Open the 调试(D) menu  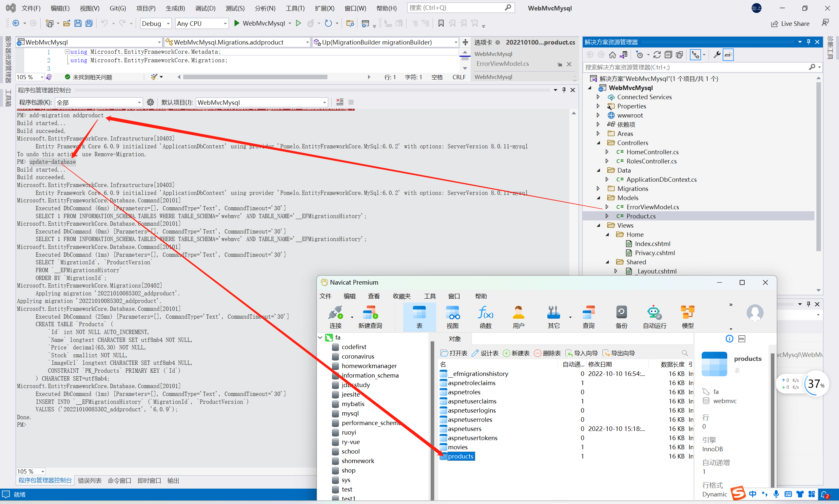click(205, 8)
